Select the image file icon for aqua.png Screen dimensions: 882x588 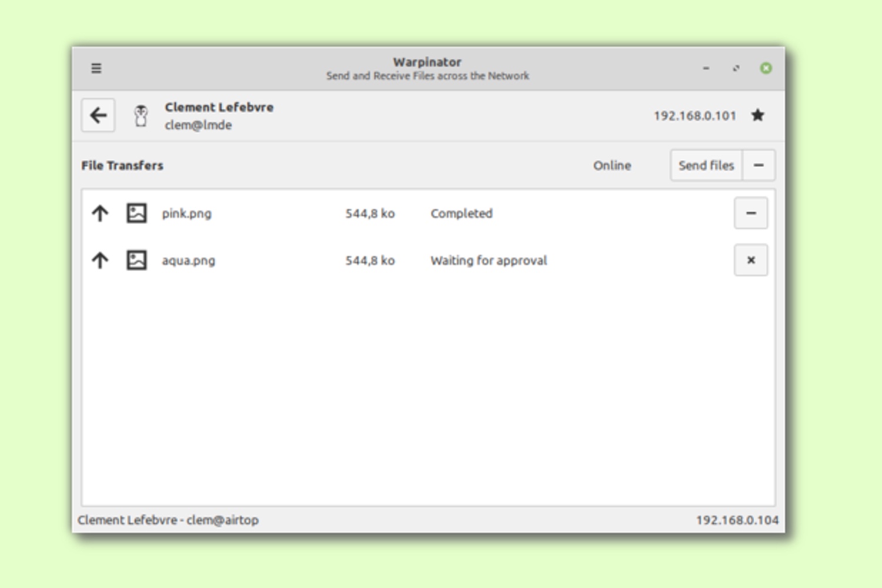coord(135,260)
